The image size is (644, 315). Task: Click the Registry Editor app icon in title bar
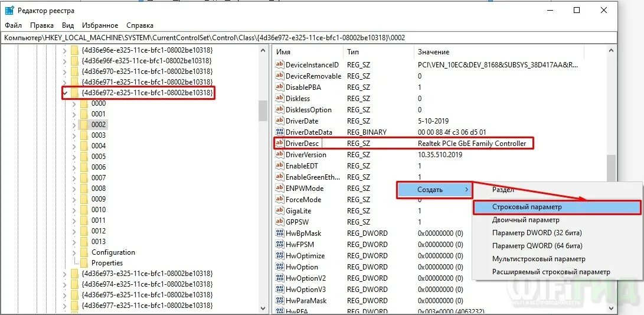[x=9, y=11]
